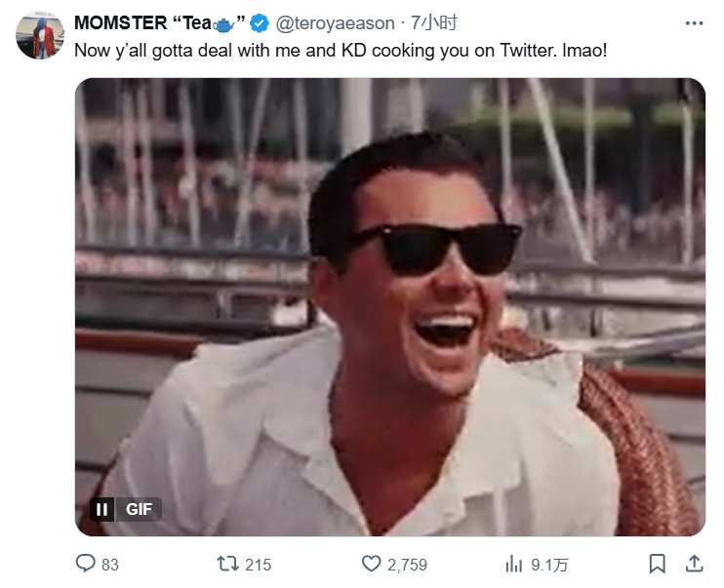Click the 9.1万 views count
The height and width of the screenshot is (588, 724).
click(x=550, y=565)
